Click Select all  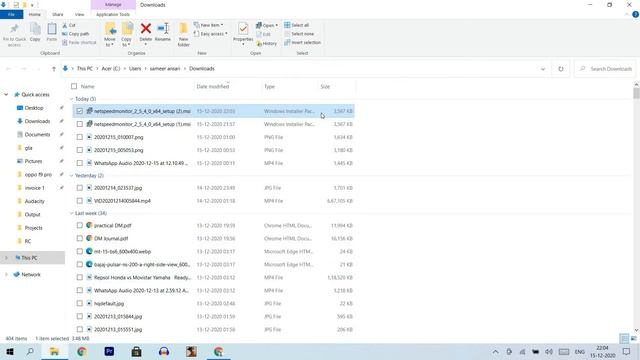click(297, 25)
